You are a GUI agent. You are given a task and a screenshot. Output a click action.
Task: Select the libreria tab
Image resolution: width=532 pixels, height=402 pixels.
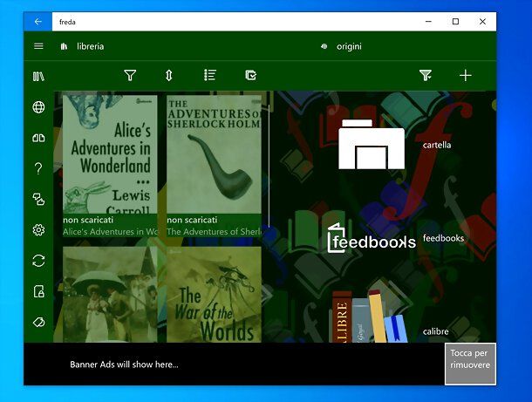(90, 46)
